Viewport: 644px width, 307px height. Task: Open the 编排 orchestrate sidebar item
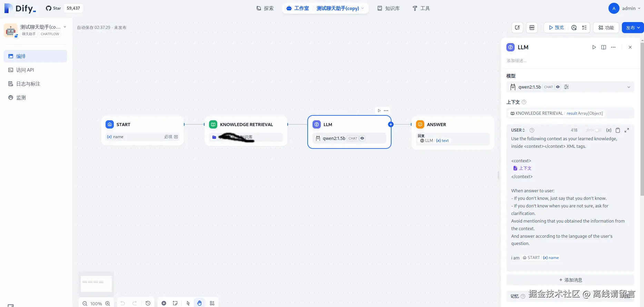click(35, 56)
